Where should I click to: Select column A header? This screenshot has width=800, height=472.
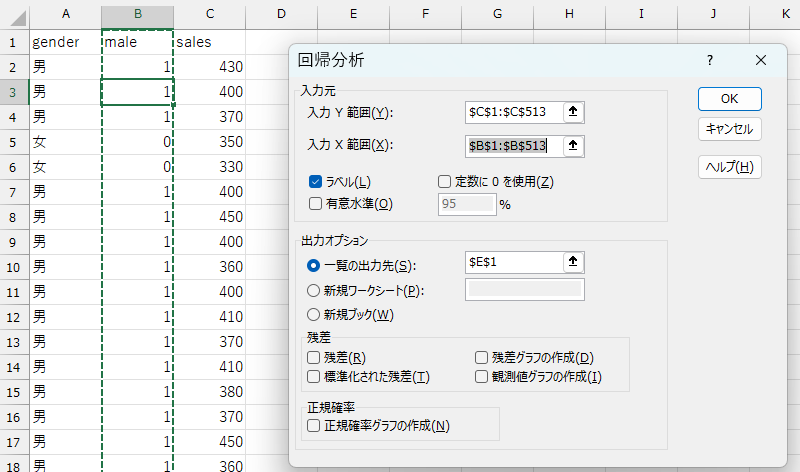65,14
